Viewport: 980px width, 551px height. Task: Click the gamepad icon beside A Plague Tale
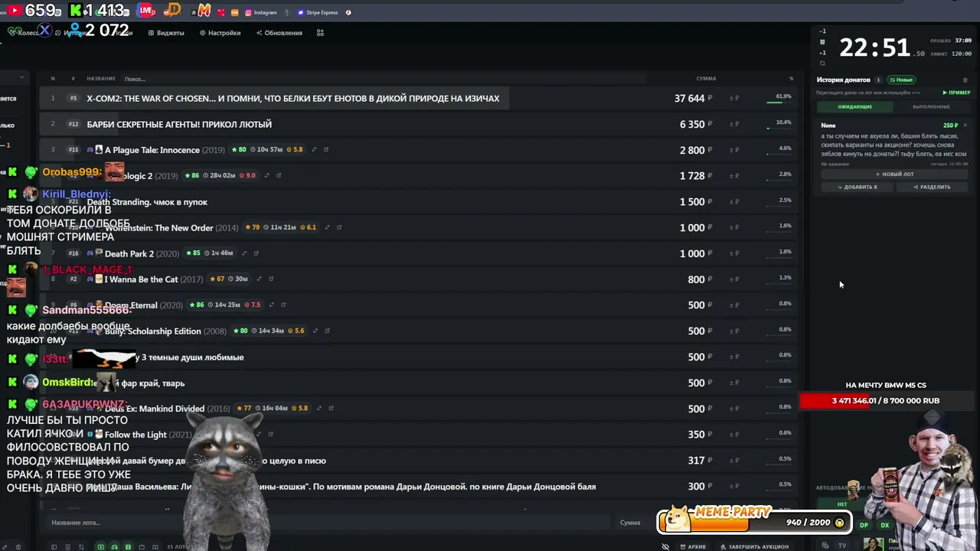pos(90,150)
